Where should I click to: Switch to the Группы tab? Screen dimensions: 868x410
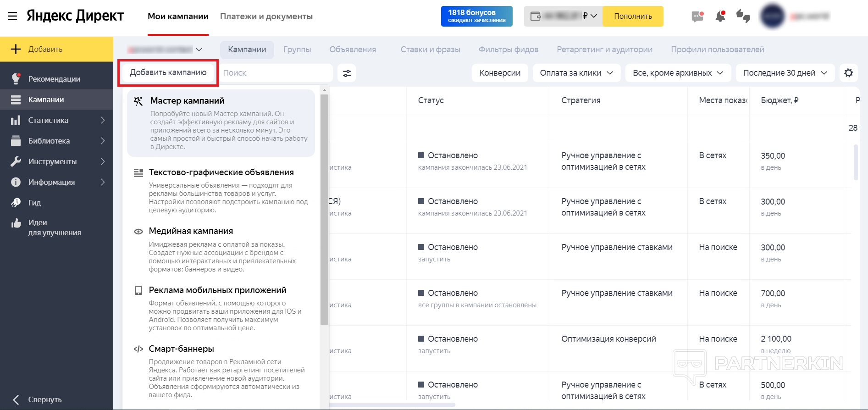point(297,50)
